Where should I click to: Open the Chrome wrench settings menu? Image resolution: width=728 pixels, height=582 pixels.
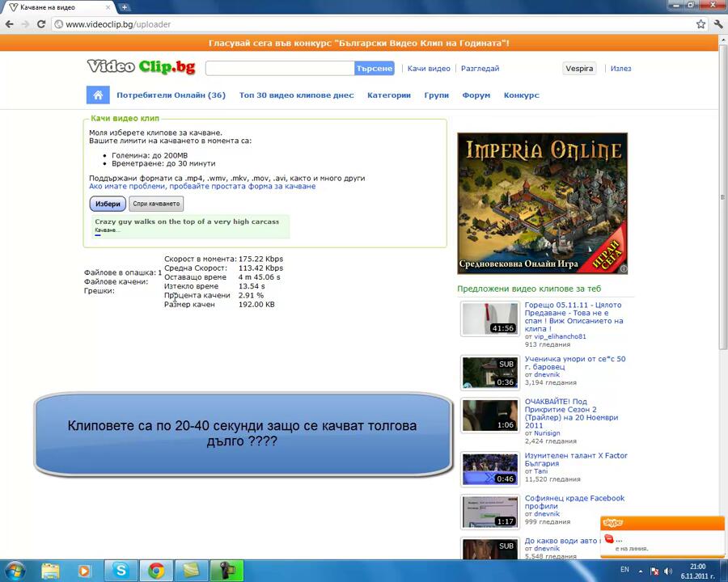click(717, 24)
